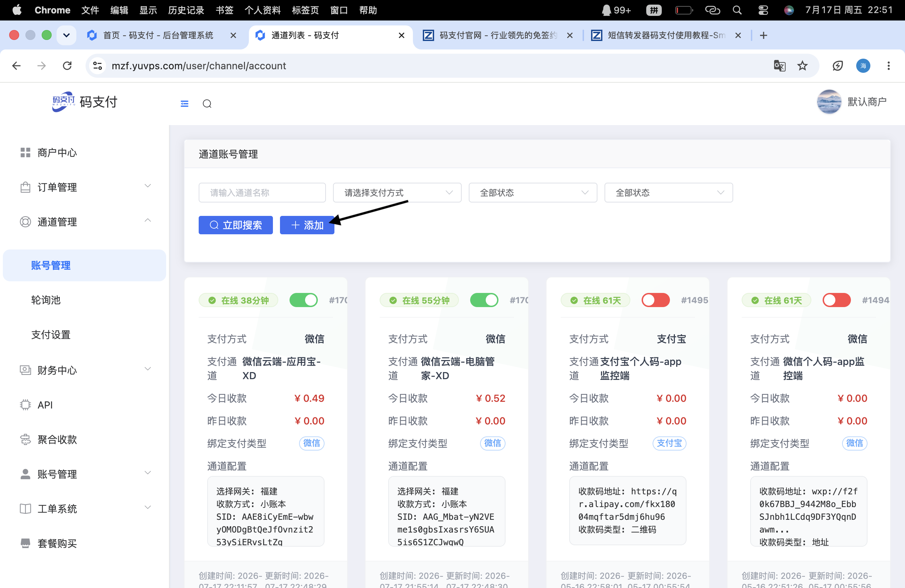Click the sidebar collapse hamburger icon
905x588 pixels.
(x=185, y=104)
